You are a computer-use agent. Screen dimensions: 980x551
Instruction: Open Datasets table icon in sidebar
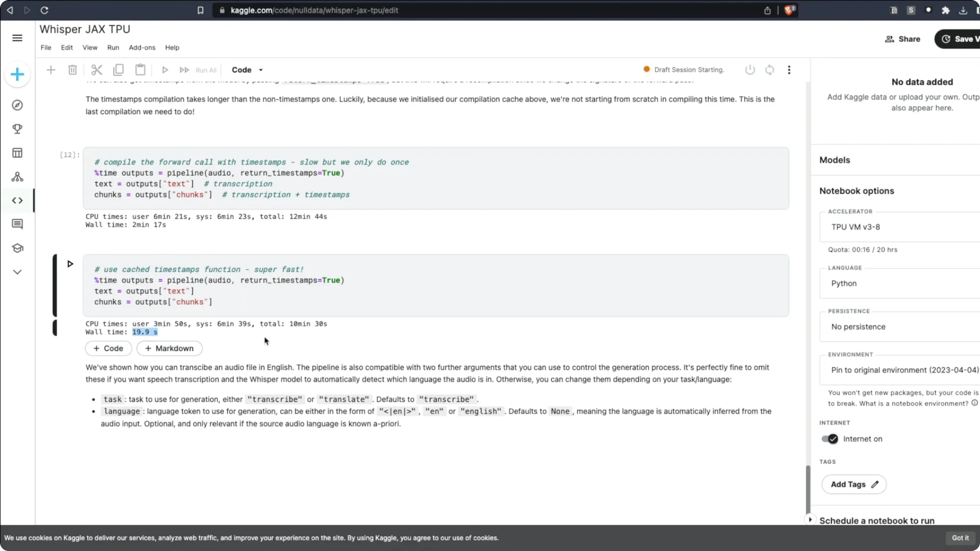point(17,153)
